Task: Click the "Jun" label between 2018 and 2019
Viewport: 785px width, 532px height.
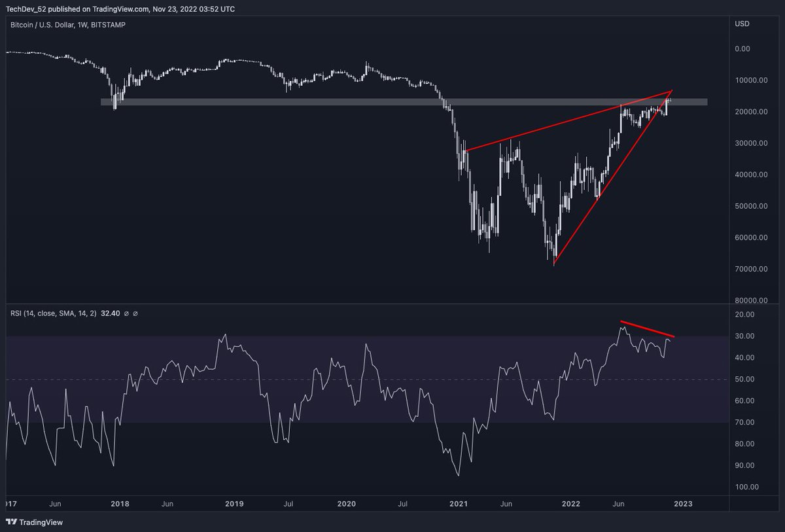Action: tap(167, 504)
